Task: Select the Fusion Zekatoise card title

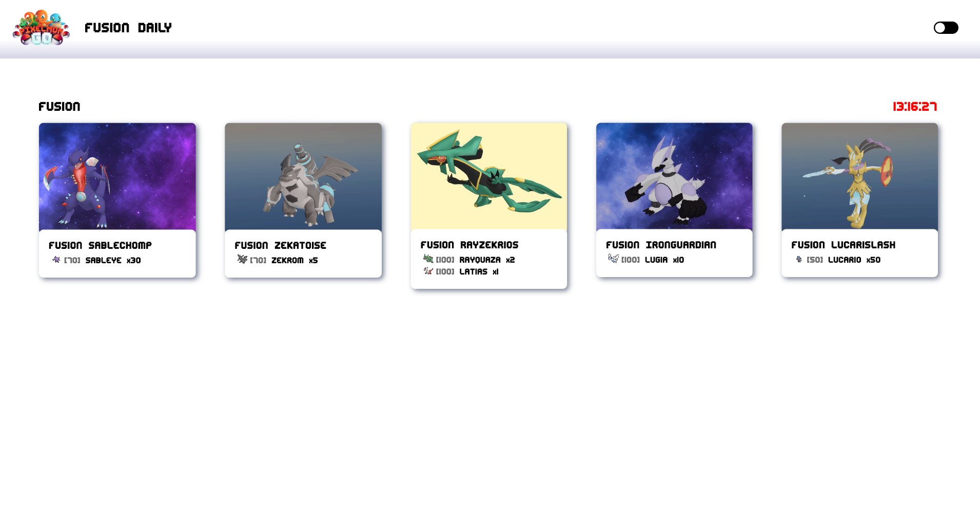Action: coord(281,246)
